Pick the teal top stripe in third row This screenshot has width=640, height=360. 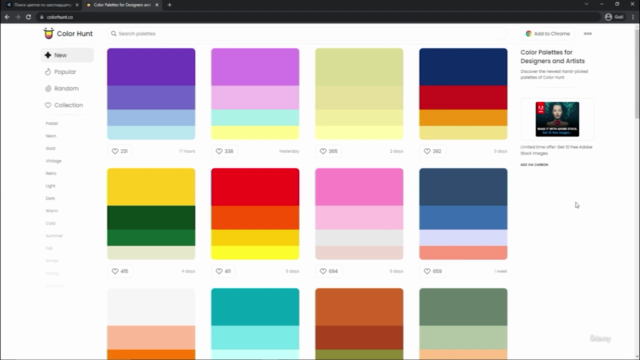255,307
